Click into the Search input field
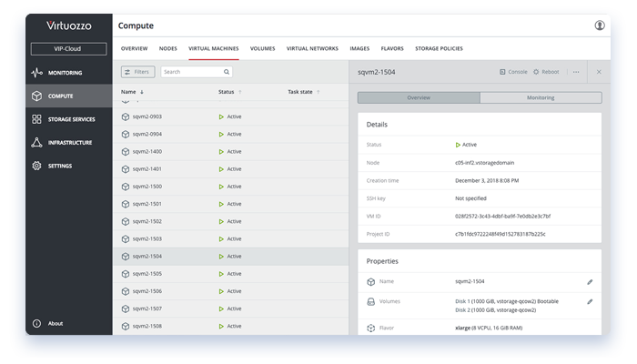This screenshot has height=364, width=637. [190, 71]
